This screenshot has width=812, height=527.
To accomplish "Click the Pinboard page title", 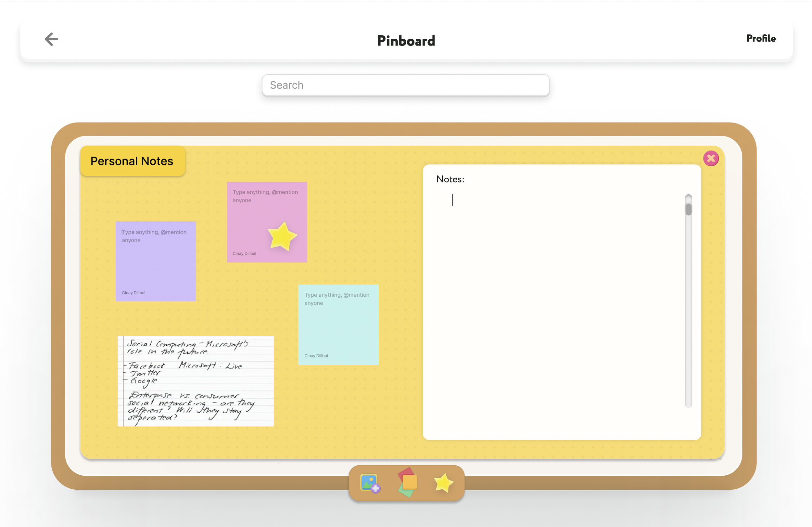I will (x=406, y=41).
